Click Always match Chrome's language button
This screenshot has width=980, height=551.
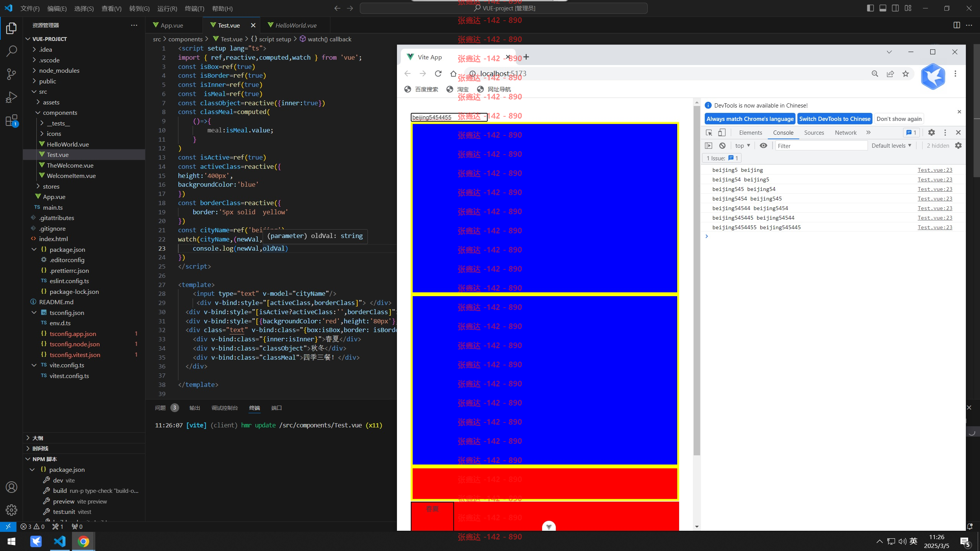tap(750, 119)
